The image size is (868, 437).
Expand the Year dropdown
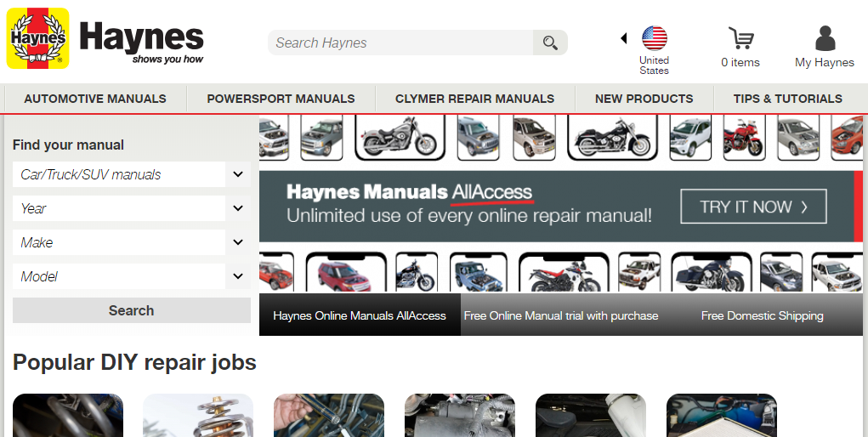click(x=132, y=208)
